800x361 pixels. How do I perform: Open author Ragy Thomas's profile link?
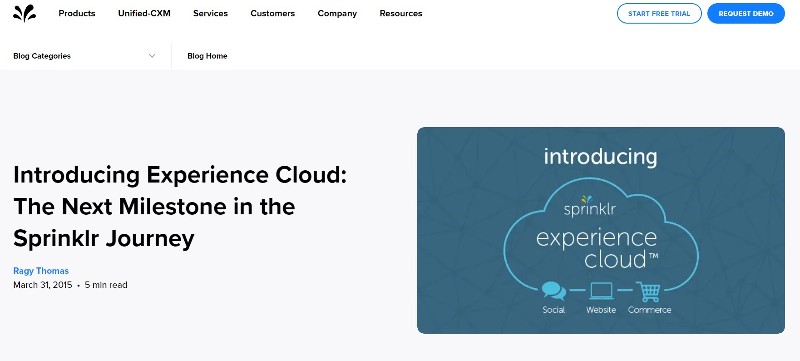[41, 271]
